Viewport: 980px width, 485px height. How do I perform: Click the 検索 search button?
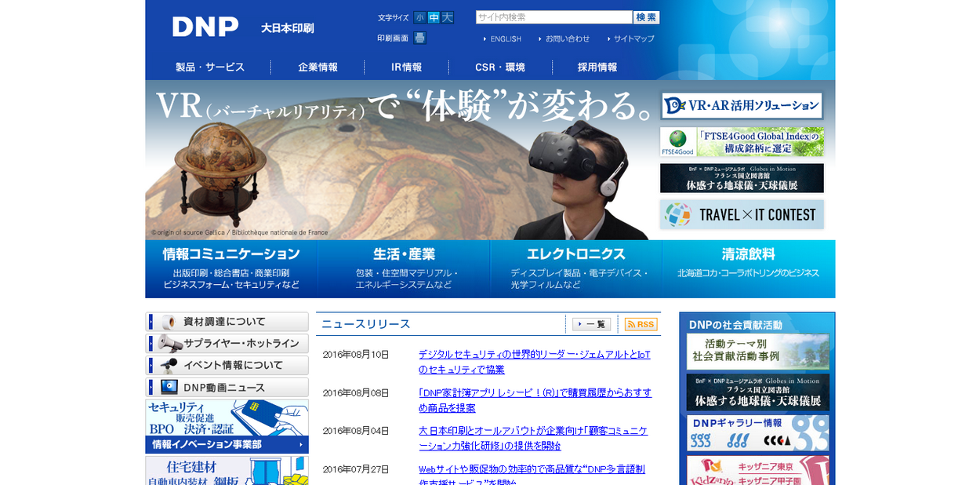[646, 17]
